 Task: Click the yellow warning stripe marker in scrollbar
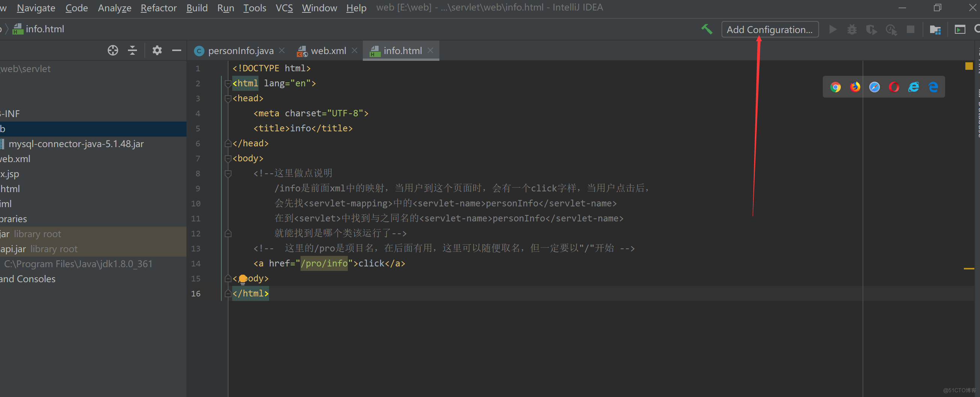point(969,269)
